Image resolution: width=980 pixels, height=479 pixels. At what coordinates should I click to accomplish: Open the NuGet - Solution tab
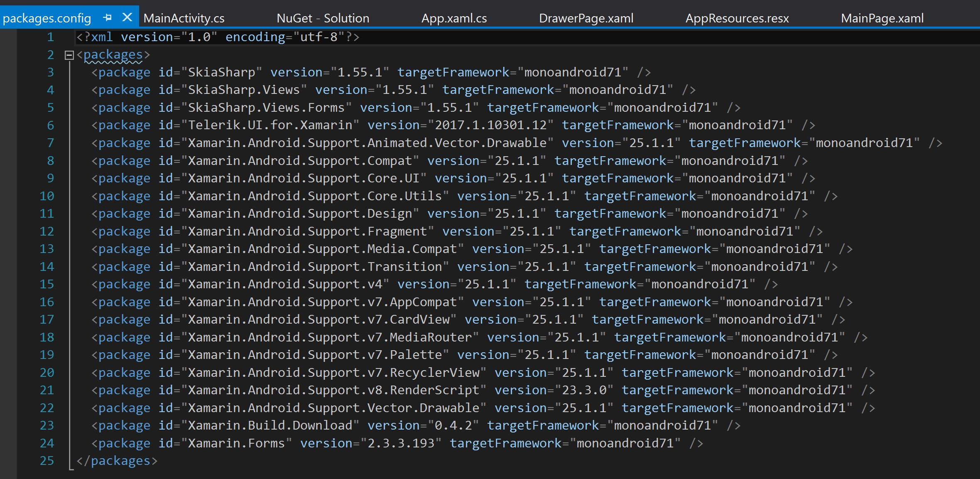(323, 18)
